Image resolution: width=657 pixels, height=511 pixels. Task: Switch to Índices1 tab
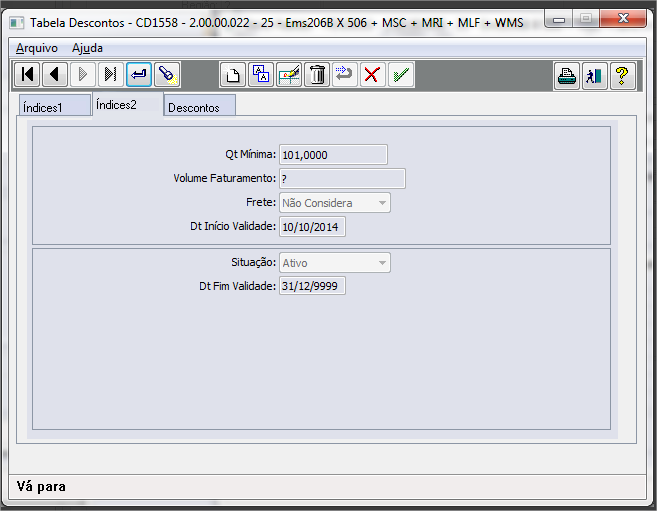(54, 106)
